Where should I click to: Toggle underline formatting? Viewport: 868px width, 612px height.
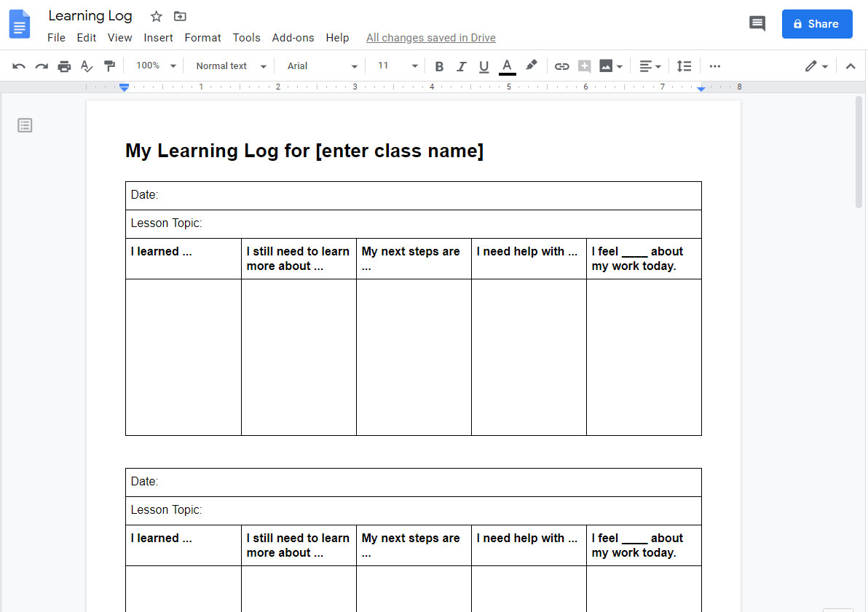click(484, 65)
